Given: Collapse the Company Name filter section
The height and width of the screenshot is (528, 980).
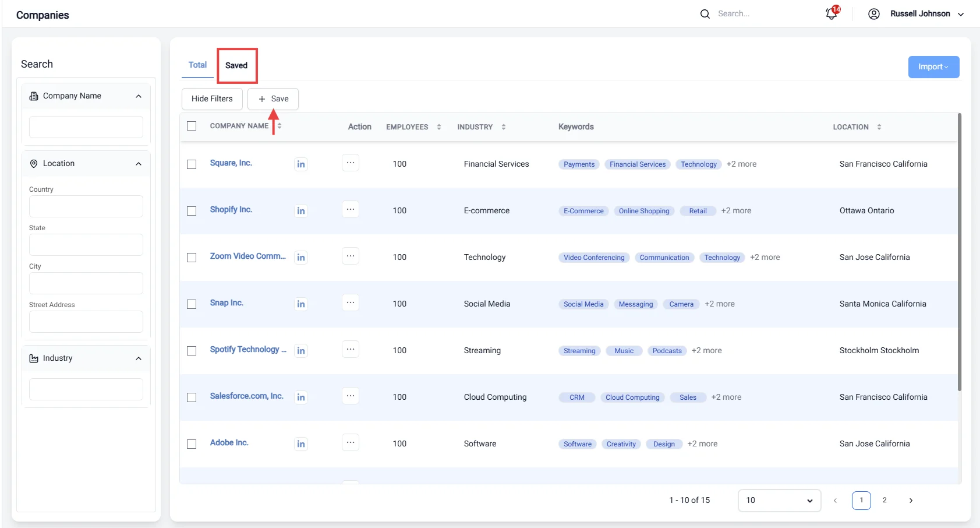Looking at the screenshot, I should click(139, 96).
